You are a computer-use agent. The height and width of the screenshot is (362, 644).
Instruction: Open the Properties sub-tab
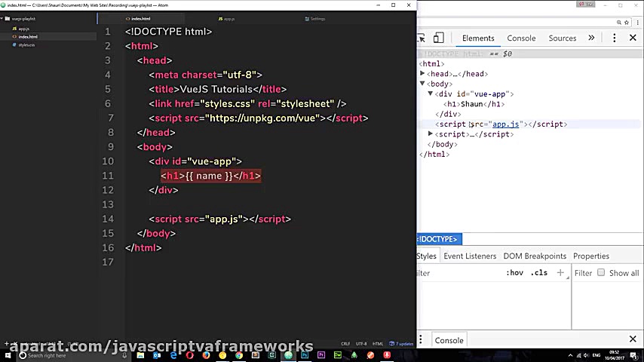(591, 256)
